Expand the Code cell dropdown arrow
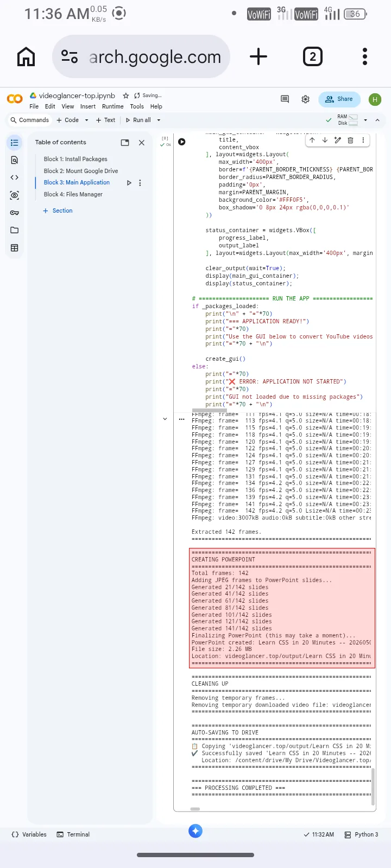The width and height of the screenshot is (391, 868). point(86,120)
